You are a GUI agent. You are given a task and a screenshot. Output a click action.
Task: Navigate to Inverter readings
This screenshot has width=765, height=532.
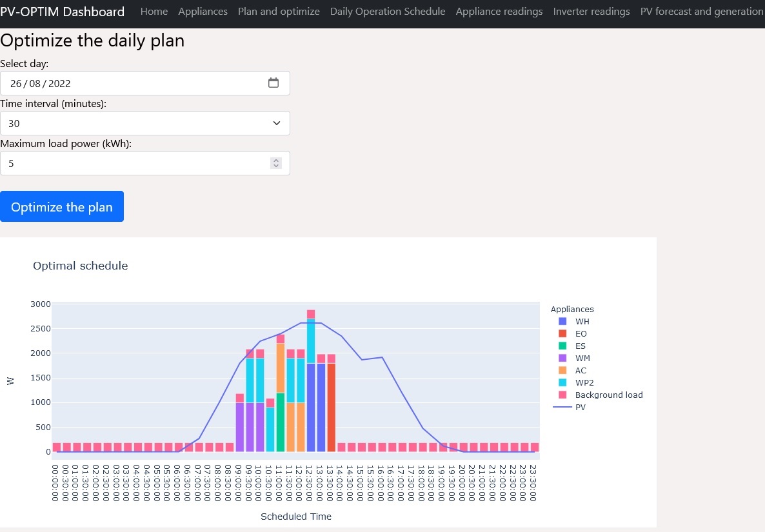pos(591,12)
